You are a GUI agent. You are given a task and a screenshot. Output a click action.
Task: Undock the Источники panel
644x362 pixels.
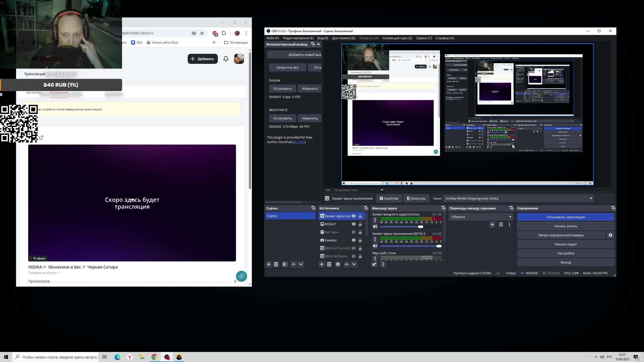366,208
